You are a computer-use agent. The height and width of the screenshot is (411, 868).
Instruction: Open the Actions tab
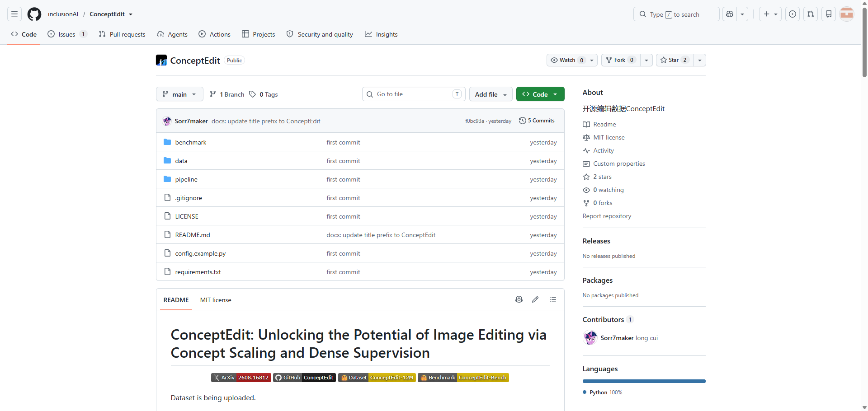pyautogui.click(x=215, y=34)
